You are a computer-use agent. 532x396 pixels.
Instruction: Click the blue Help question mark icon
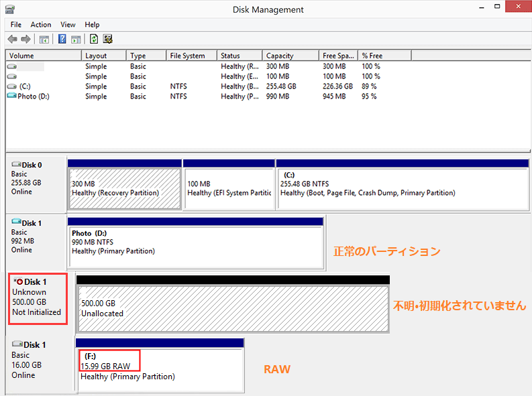(x=62, y=40)
